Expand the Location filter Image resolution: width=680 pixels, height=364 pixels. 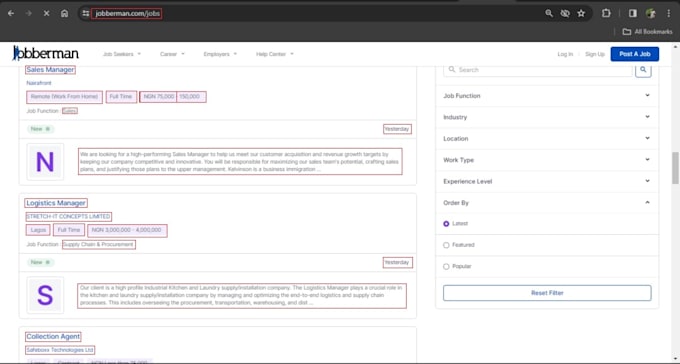(x=547, y=138)
